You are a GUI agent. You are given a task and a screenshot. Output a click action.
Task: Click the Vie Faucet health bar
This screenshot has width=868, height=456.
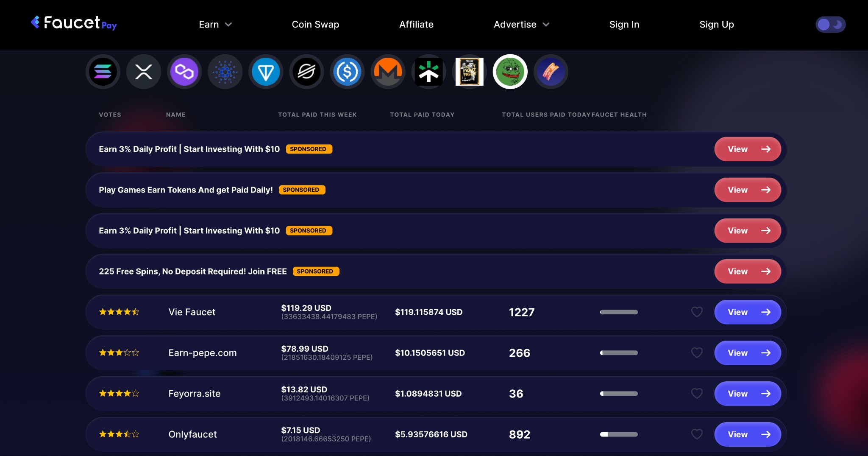(619, 312)
